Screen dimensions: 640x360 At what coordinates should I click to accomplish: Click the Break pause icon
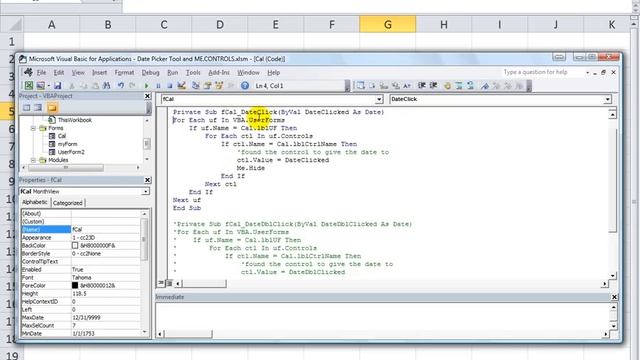[x=158, y=85]
